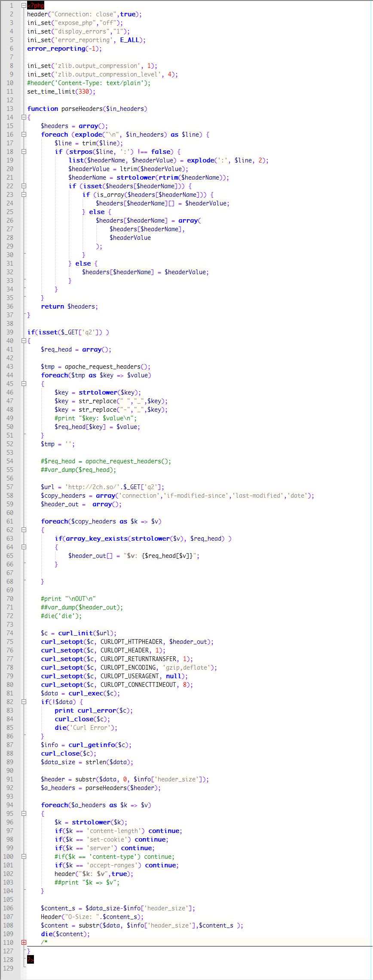Click the /* comment start on line 110

pyautogui.click(x=44, y=943)
